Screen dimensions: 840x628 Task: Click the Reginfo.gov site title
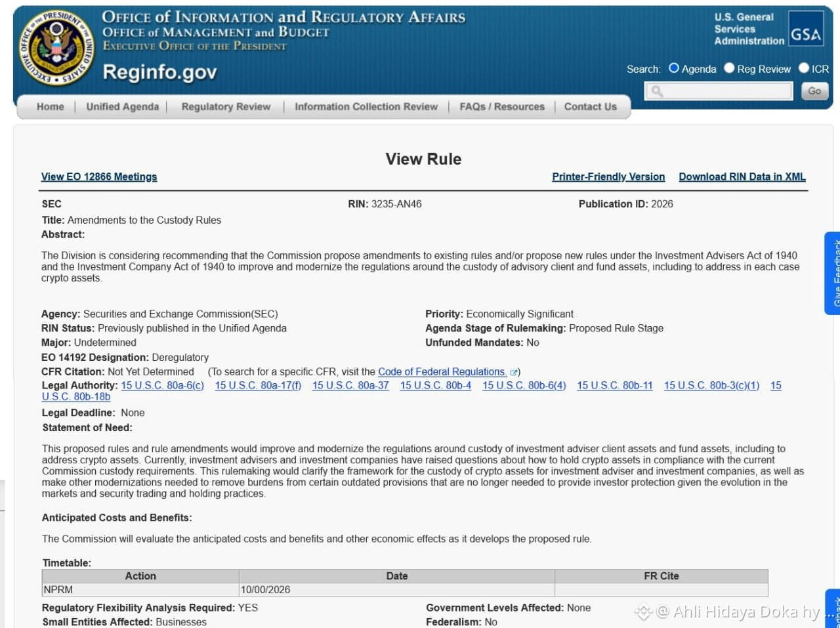click(x=159, y=72)
